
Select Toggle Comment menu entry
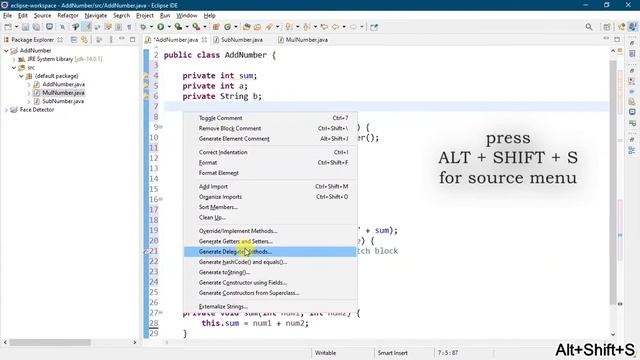point(270,118)
